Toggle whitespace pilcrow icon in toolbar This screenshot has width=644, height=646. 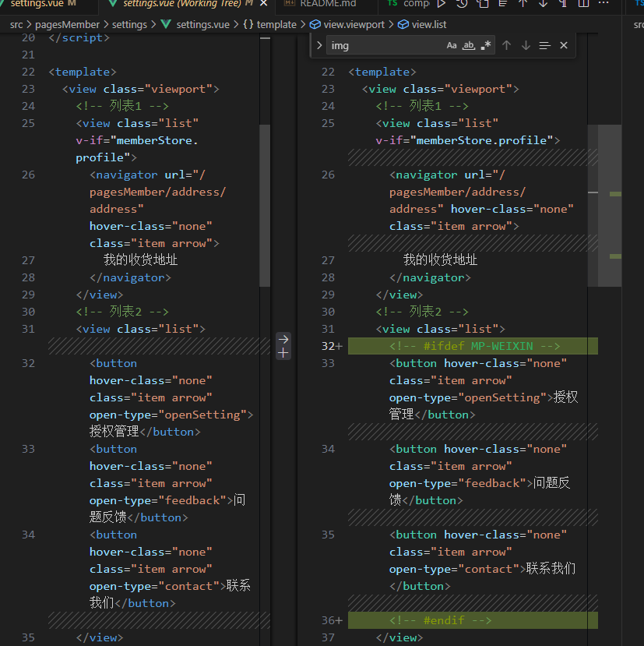(563, 4)
